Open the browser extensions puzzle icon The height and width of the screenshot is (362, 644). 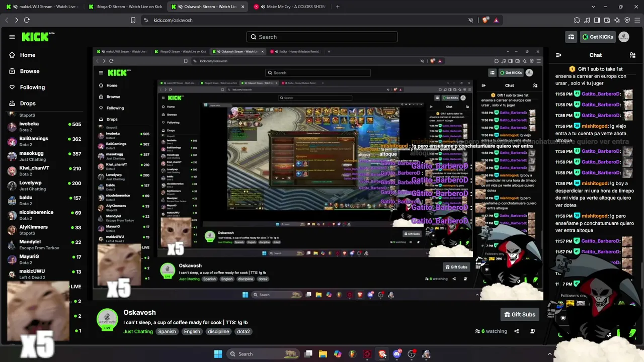coord(577,20)
